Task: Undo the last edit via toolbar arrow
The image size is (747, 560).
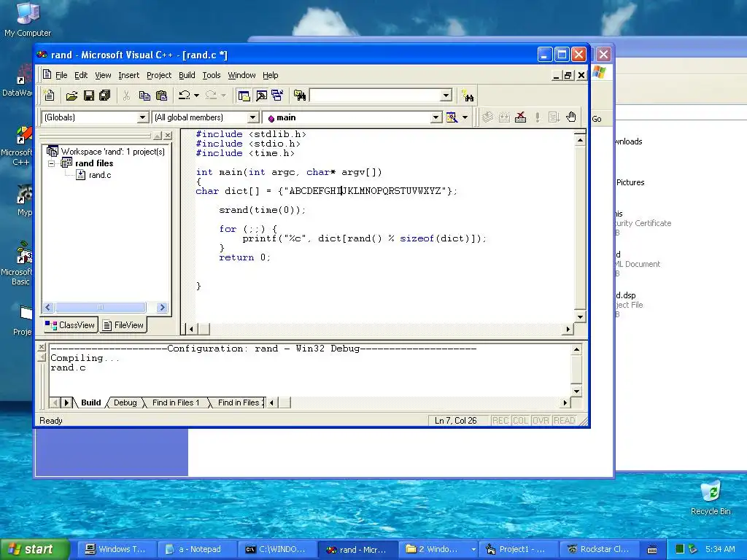Action: 184,96
